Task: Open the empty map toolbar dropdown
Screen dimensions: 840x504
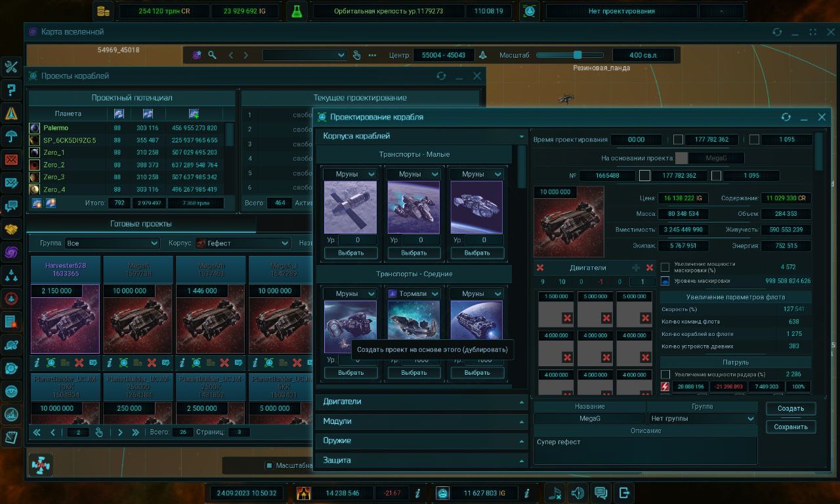Action: (304, 55)
